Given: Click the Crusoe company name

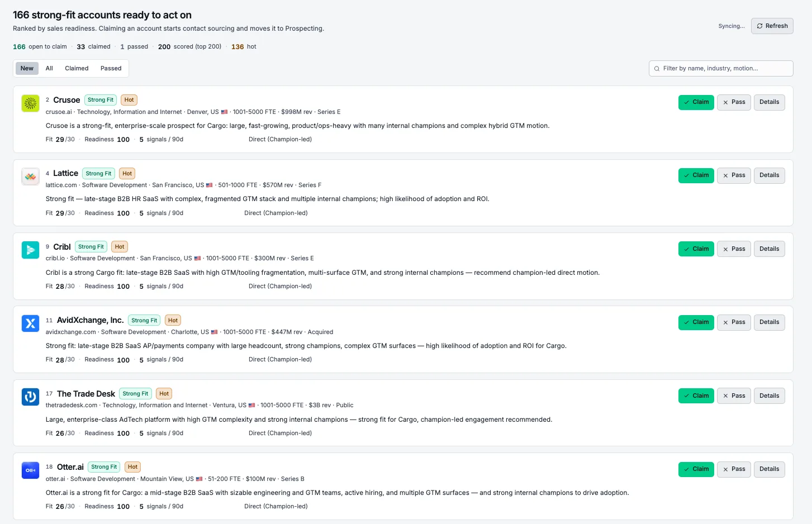Looking at the screenshot, I should click(67, 100).
